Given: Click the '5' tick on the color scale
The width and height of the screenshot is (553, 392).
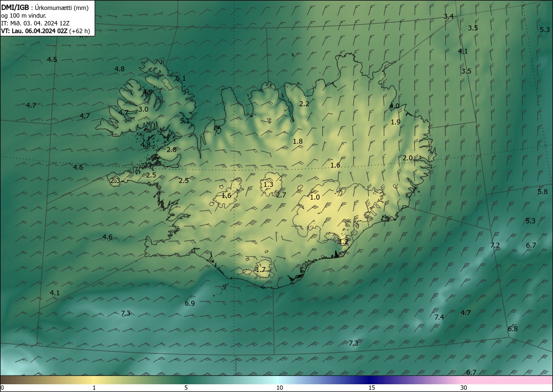Looking at the screenshot, I should (x=186, y=388).
